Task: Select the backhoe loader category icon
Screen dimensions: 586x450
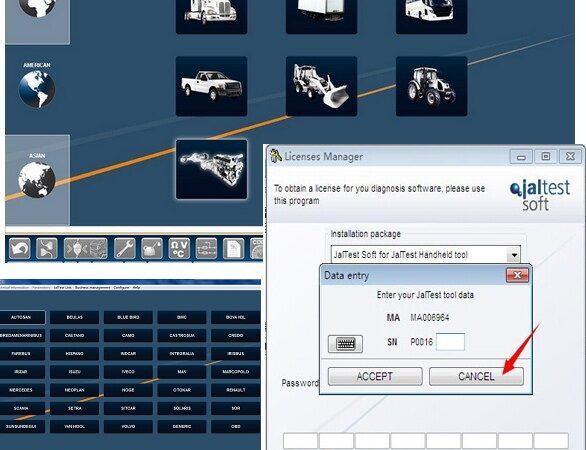Action: click(x=321, y=86)
